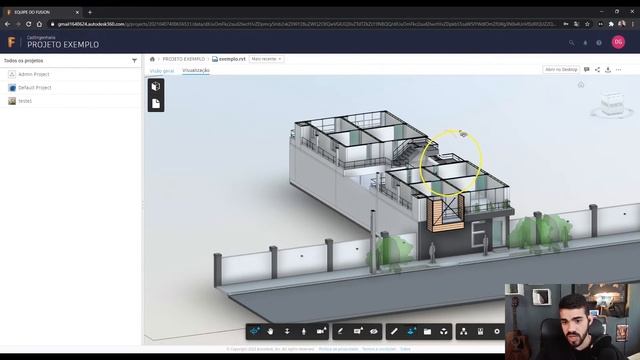Image resolution: width=640 pixels, height=360 pixels.
Task: Toggle the eye visibility tool in toolbar
Action: point(373,331)
